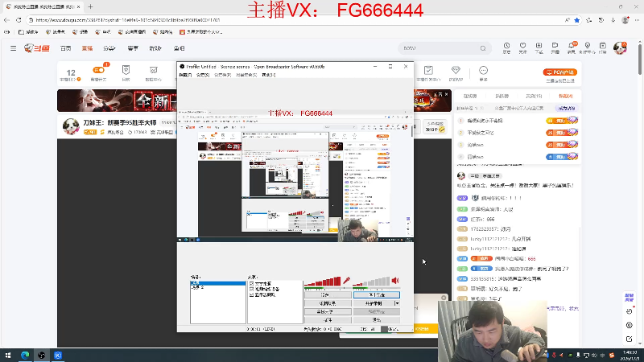This screenshot has height=362, width=644.
Task: Toggle the third source checkbox in OBS
Action: pyautogui.click(x=252, y=294)
